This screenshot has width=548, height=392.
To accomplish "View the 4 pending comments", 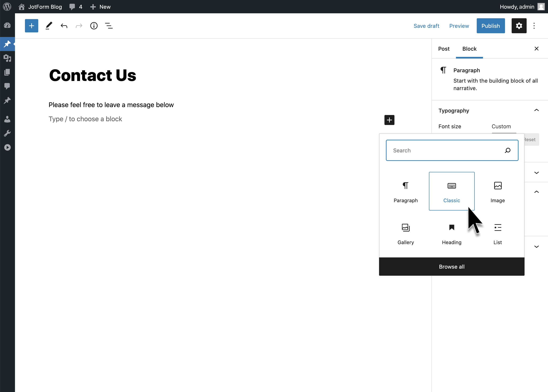I will (76, 7).
